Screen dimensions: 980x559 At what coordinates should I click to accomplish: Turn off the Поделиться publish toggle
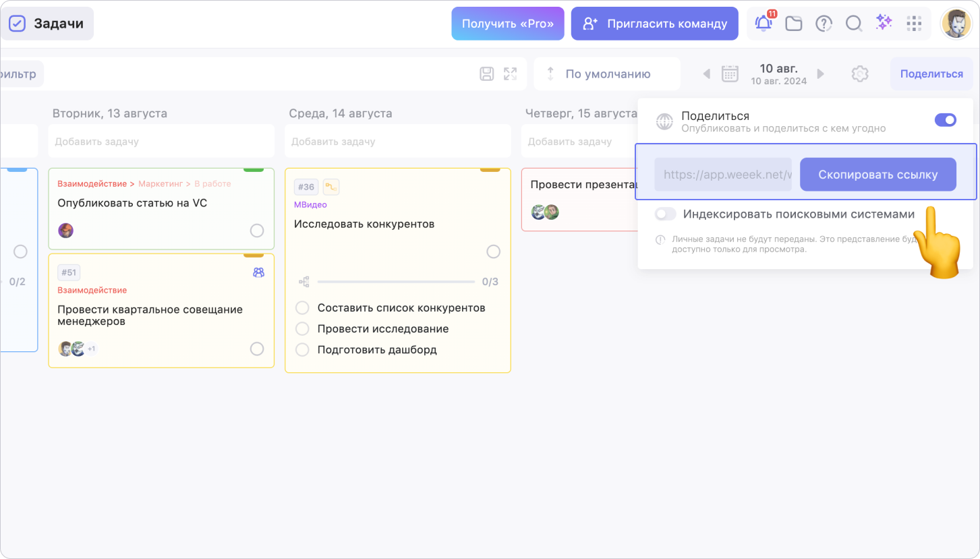click(x=945, y=120)
